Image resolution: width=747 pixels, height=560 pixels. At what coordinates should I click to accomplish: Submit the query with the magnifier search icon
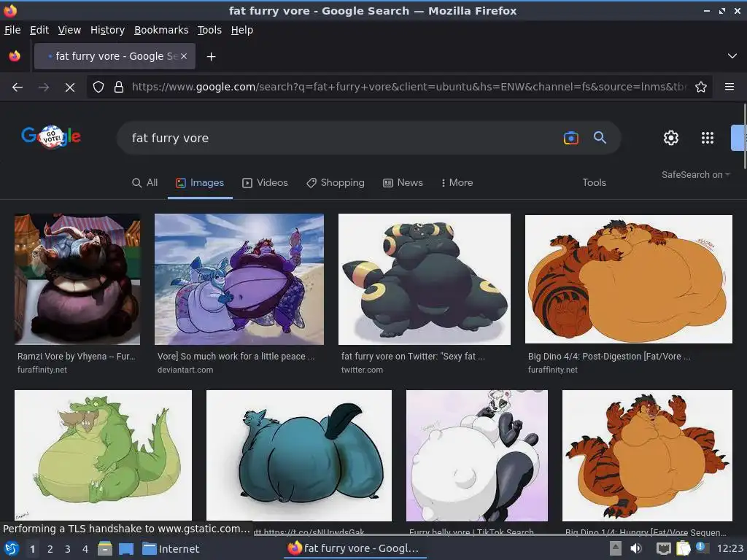[x=600, y=138]
